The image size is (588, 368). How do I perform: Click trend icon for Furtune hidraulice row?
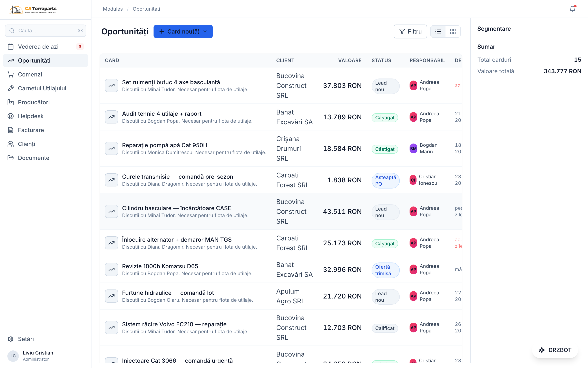pyautogui.click(x=111, y=296)
